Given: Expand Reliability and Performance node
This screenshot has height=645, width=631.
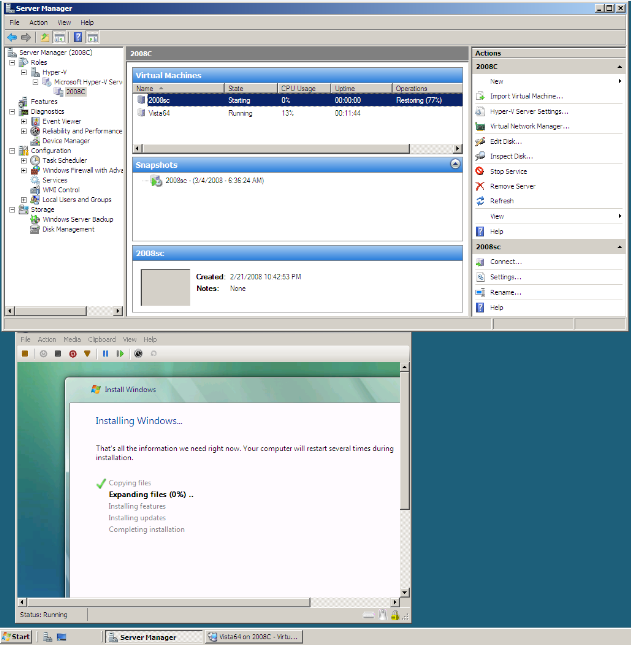Looking at the screenshot, I should [24, 131].
